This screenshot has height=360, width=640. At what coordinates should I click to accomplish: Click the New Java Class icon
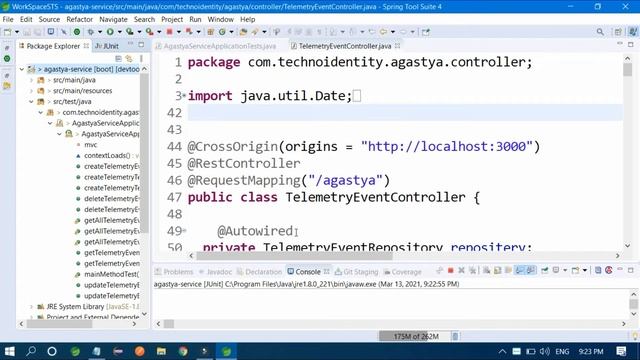click(222, 32)
